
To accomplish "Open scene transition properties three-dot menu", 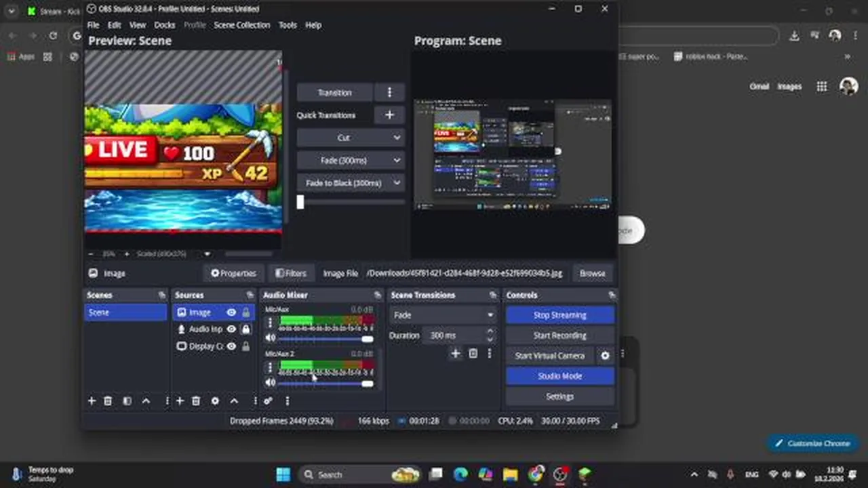I will click(489, 353).
